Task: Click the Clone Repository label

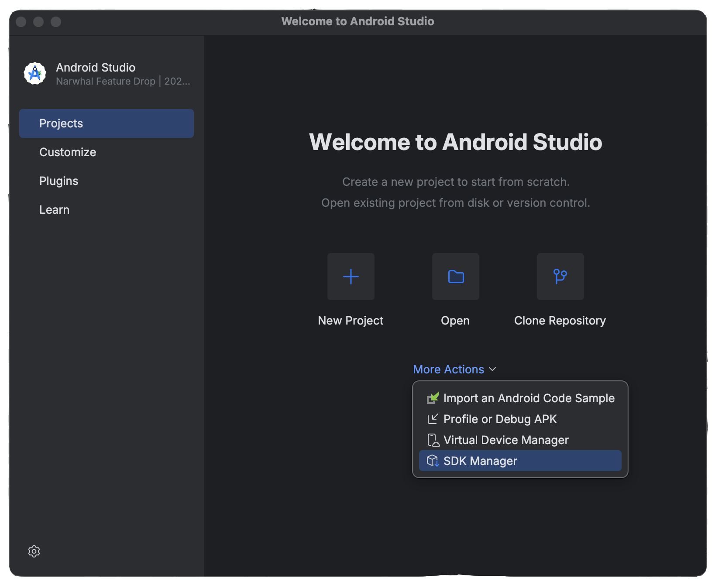Action: coord(560,321)
